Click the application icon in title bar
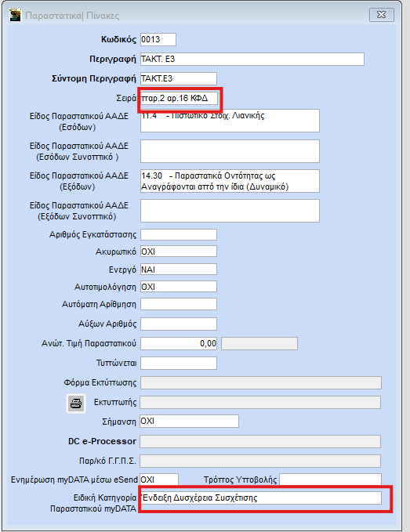Viewport: 410px width, 532px height. (16, 15)
